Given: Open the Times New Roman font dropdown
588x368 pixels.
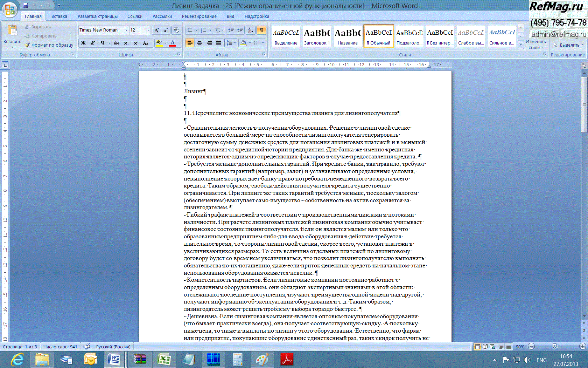Looking at the screenshot, I should [x=126, y=30].
